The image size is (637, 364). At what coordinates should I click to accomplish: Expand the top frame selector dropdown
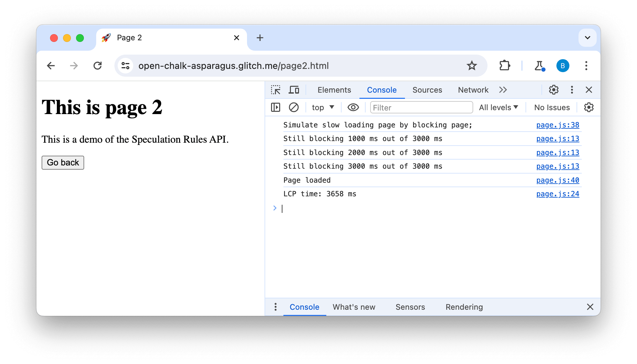pyautogui.click(x=322, y=107)
